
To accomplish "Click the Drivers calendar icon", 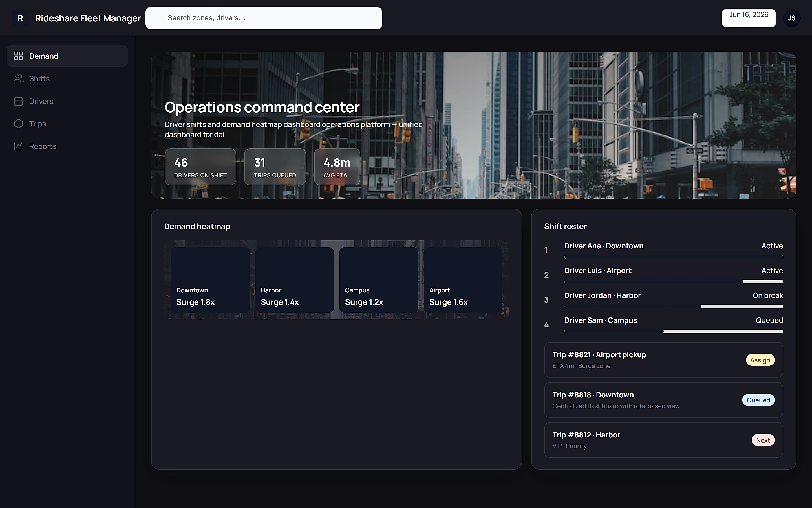I will pos(18,101).
